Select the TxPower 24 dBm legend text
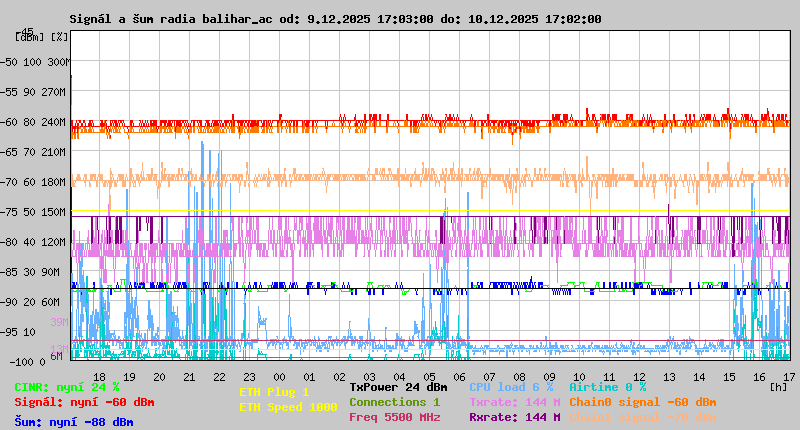 (x=398, y=386)
